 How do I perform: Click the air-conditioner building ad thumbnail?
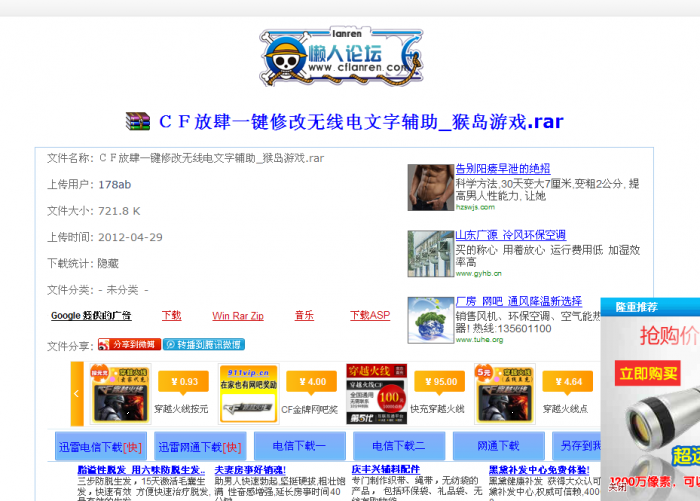coord(430,254)
